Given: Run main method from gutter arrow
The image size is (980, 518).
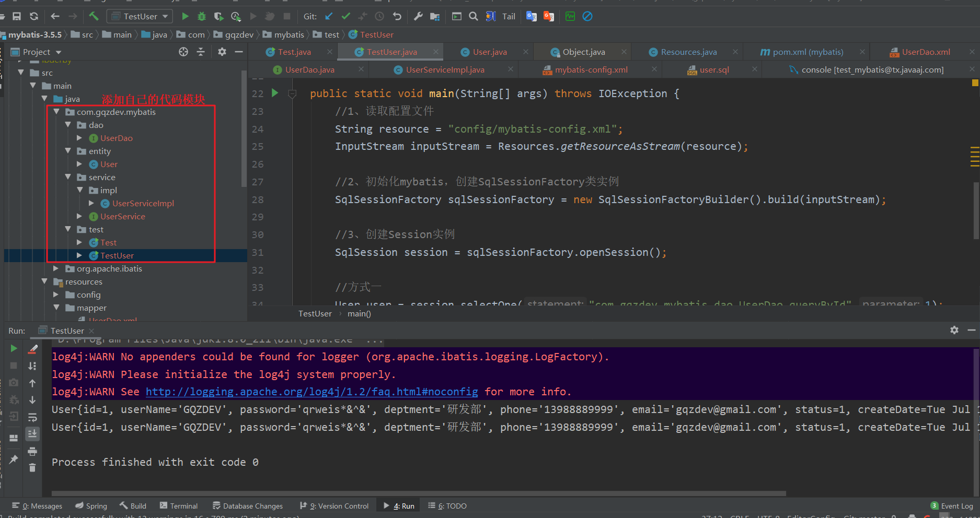Looking at the screenshot, I should click(x=275, y=93).
